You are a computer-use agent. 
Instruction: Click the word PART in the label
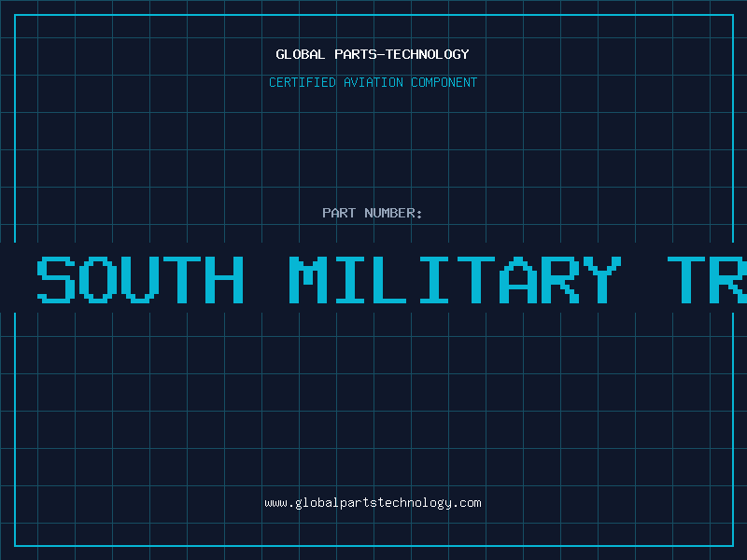[339, 213]
